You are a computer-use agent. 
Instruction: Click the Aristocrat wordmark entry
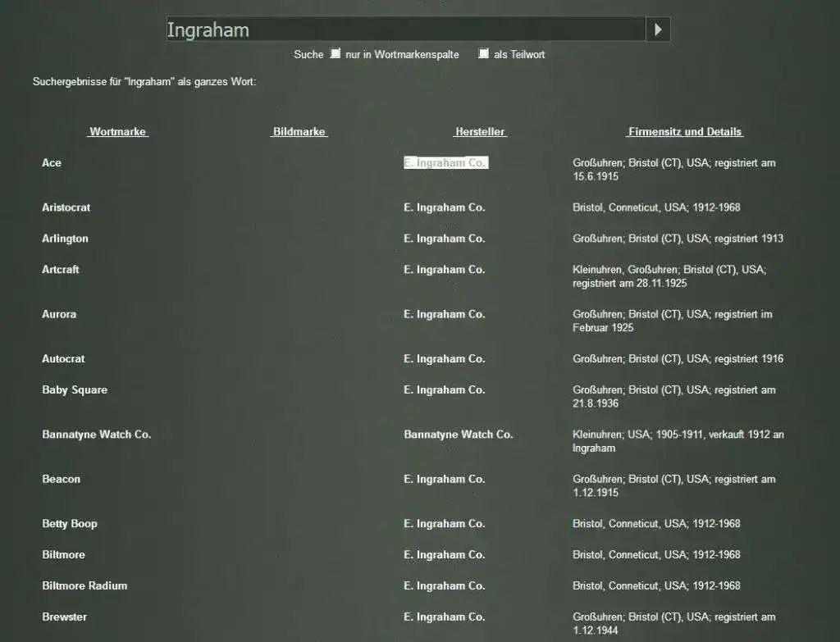point(66,207)
